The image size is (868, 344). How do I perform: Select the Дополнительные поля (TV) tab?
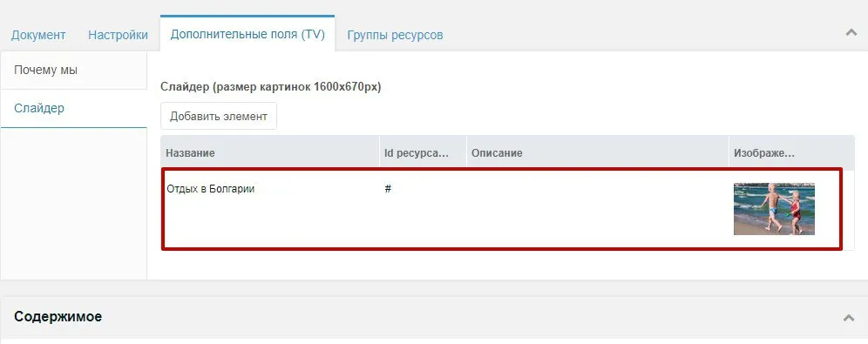click(x=248, y=34)
